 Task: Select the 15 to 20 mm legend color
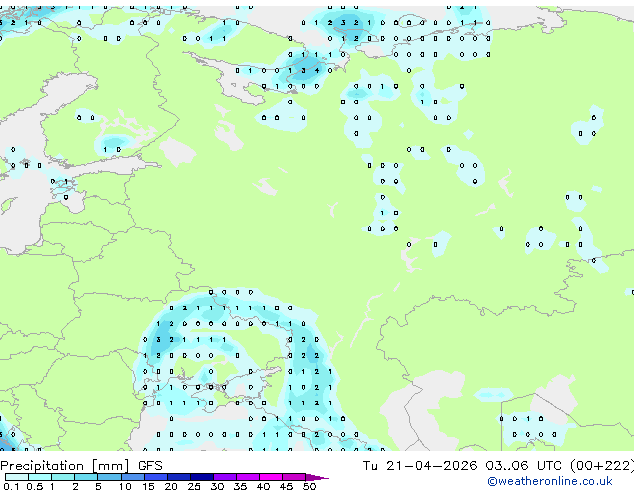tap(156, 477)
